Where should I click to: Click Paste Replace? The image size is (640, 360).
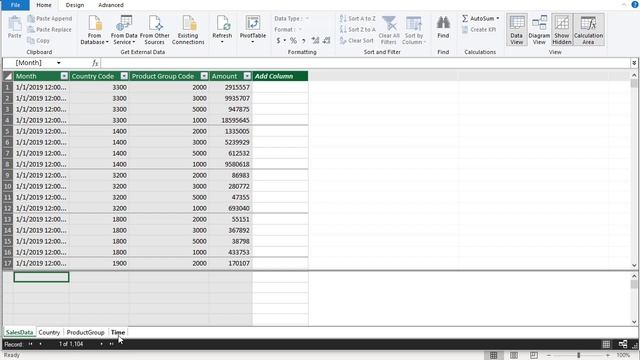click(x=49, y=29)
